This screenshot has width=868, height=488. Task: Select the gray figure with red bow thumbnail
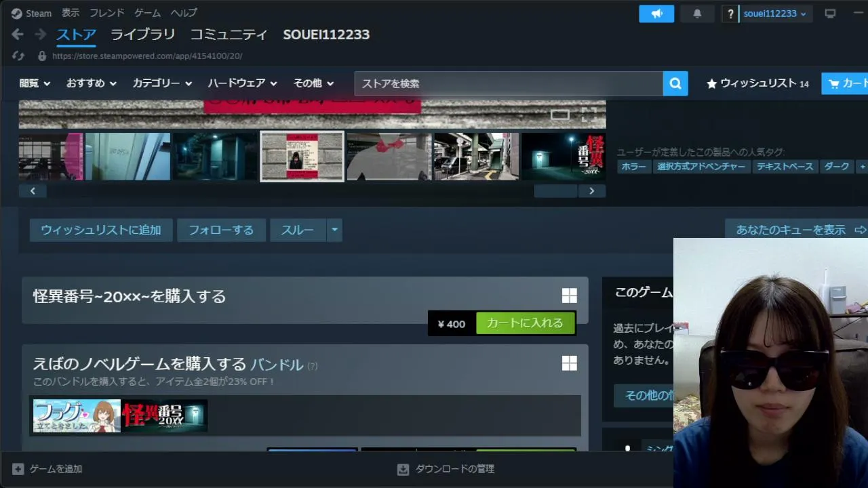click(389, 157)
